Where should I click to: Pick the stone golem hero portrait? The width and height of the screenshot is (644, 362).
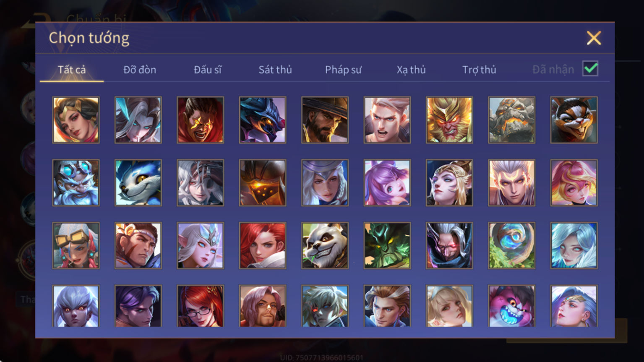click(x=511, y=120)
